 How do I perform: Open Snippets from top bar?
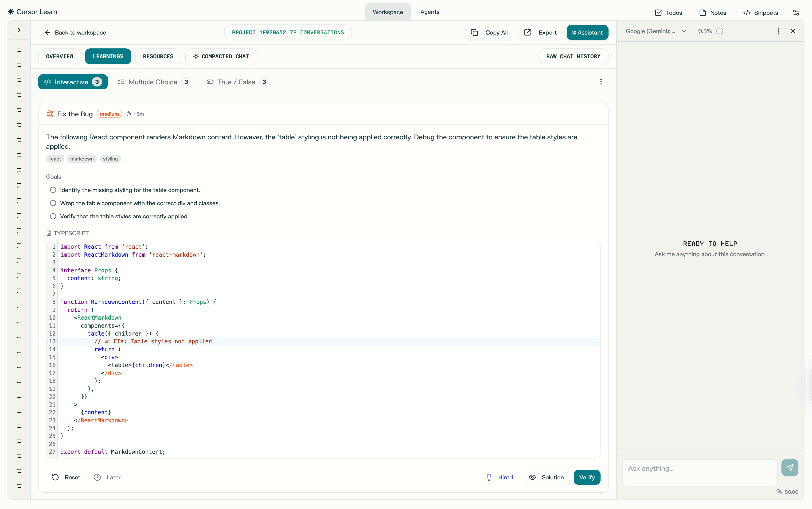(x=761, y=12)
